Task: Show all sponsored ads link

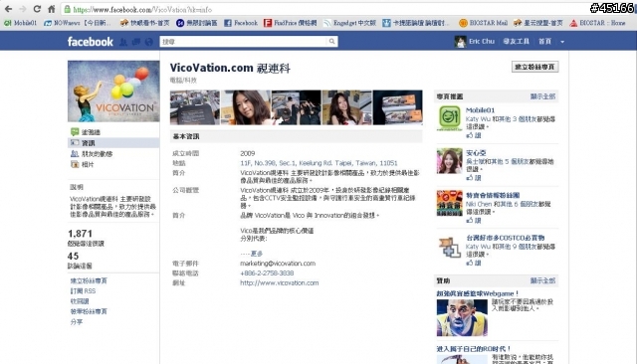Action: (x=542, y=280)
